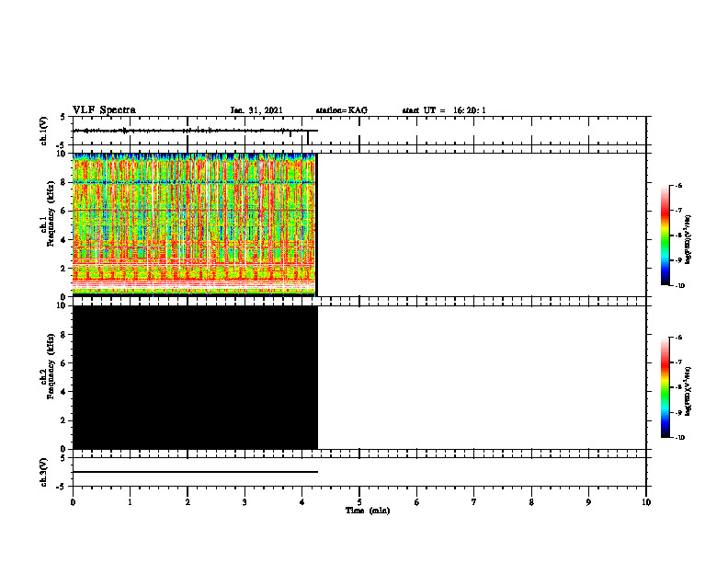728x563 pixels.
Task: Click upper color bar log(PSD) units label
Action: pos(688,240)
